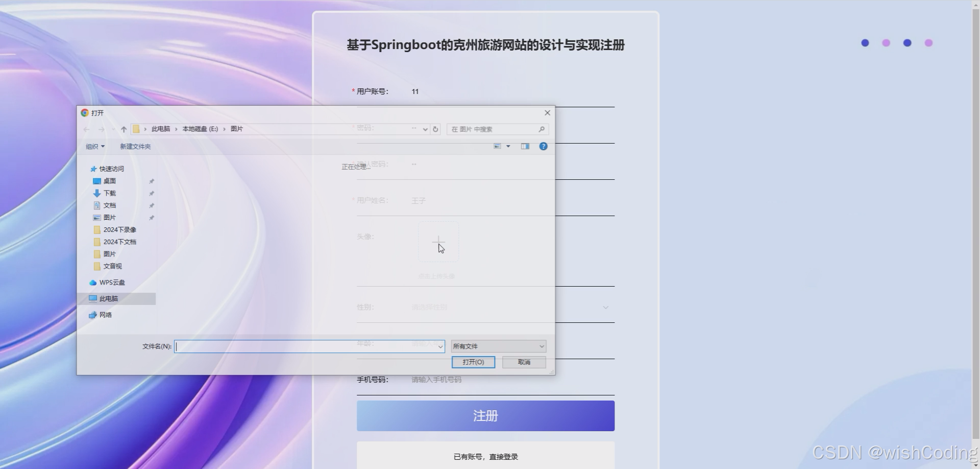Close the 打开 file dialog

tap(547, 113)
